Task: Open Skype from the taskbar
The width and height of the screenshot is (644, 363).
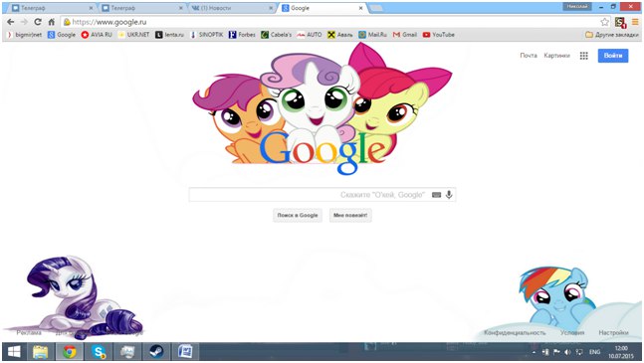Action: [x=99, y=351]
